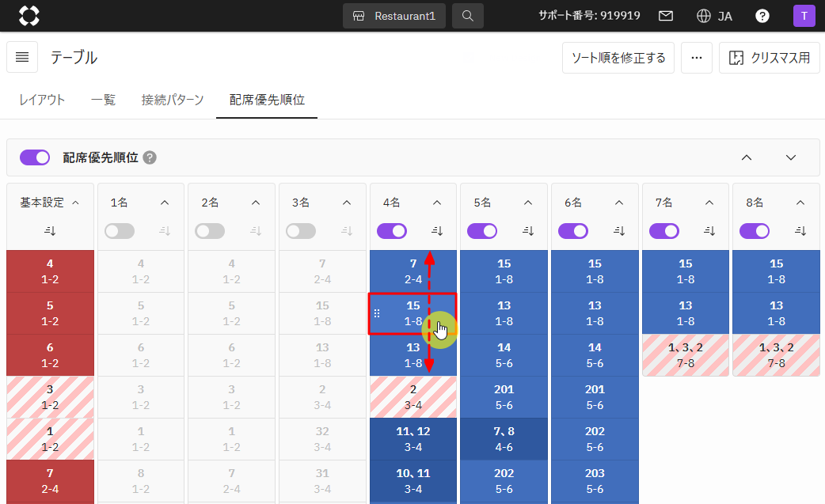Select table 11, 12 in 4名 column

[x=413, y=439]
